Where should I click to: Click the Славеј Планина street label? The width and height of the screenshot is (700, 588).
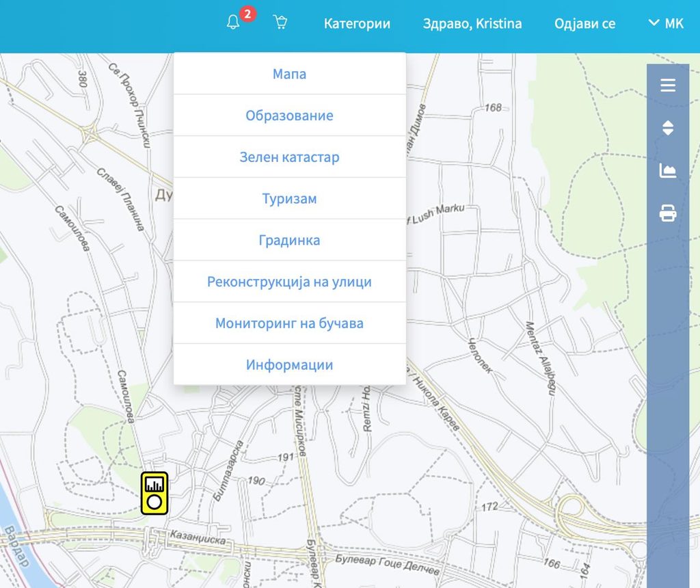tap(120, 200)
